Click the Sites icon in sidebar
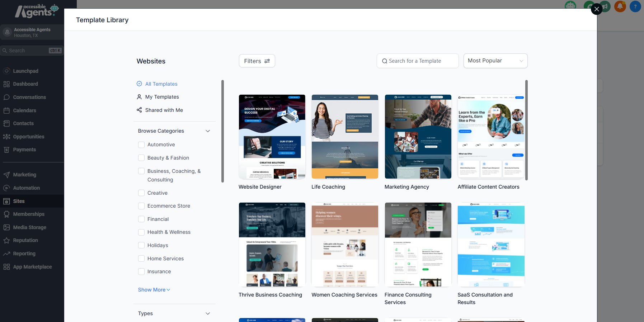This screenshot has width=644, height=322. pyautogui.click(x=6, y=201)
